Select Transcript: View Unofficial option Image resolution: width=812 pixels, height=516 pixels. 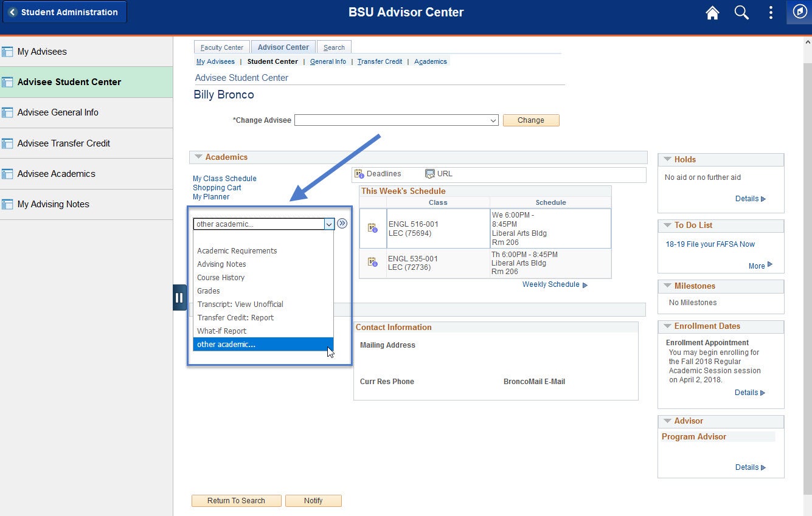coord(263,304)
